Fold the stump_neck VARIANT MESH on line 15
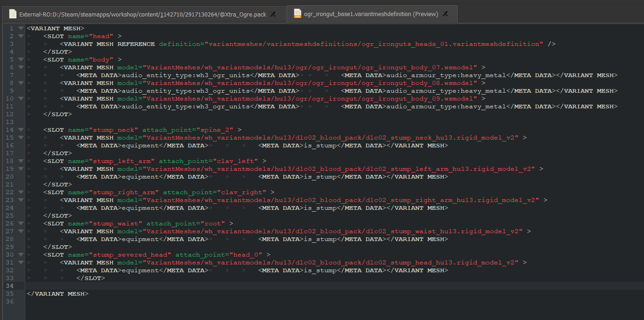This screenshot has height=320, width=644. [x=21, y=137]
